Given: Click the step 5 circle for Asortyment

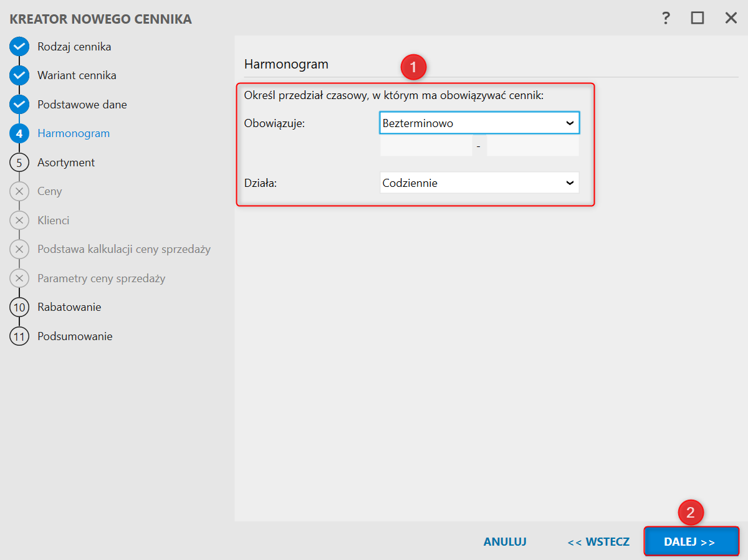Looking at the screenshot, I should coord(19,163).
